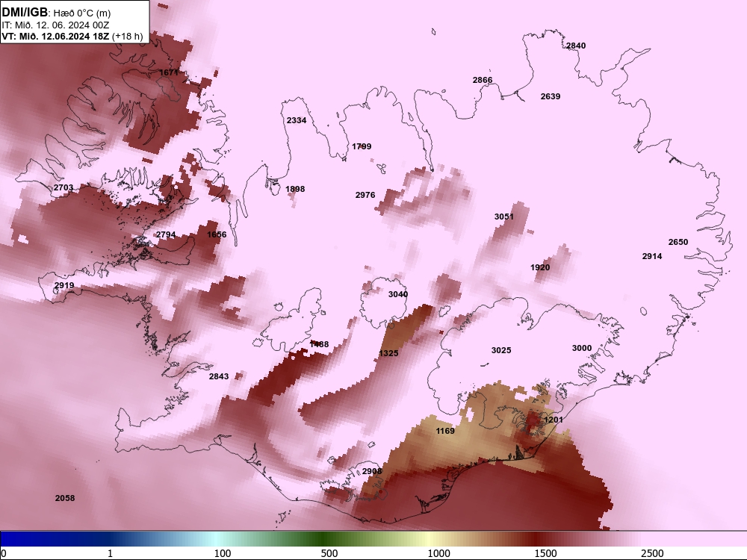The width and height of the screenshot is (747, 560).
Task: Click the 3051 value label
Action: 504,217
